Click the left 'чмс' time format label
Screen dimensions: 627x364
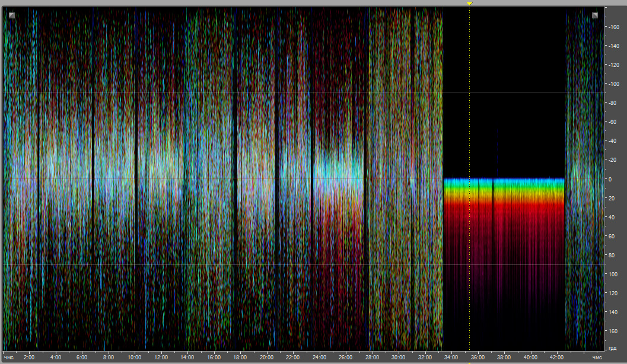pyautogui.click(x=8, y=357)
